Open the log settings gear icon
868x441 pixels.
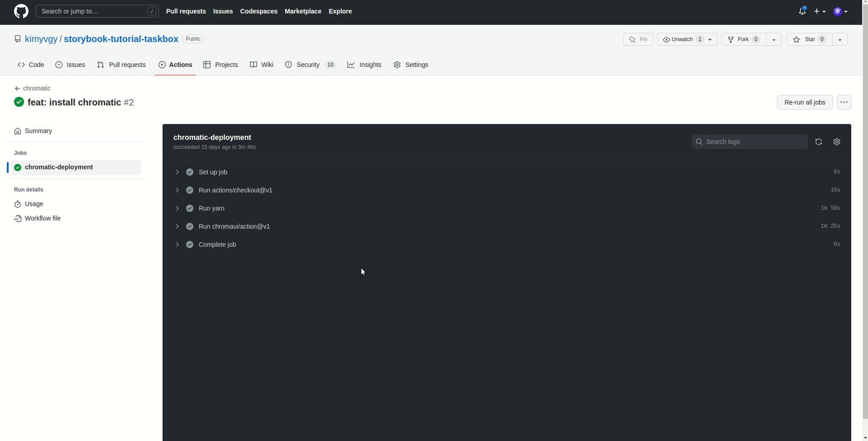(837, 142)
